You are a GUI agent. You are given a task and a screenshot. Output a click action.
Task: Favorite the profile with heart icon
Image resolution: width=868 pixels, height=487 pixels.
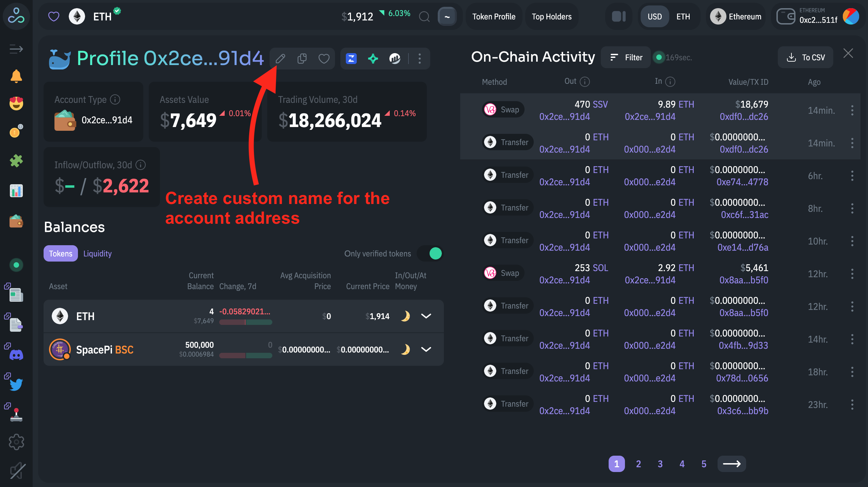324,59
